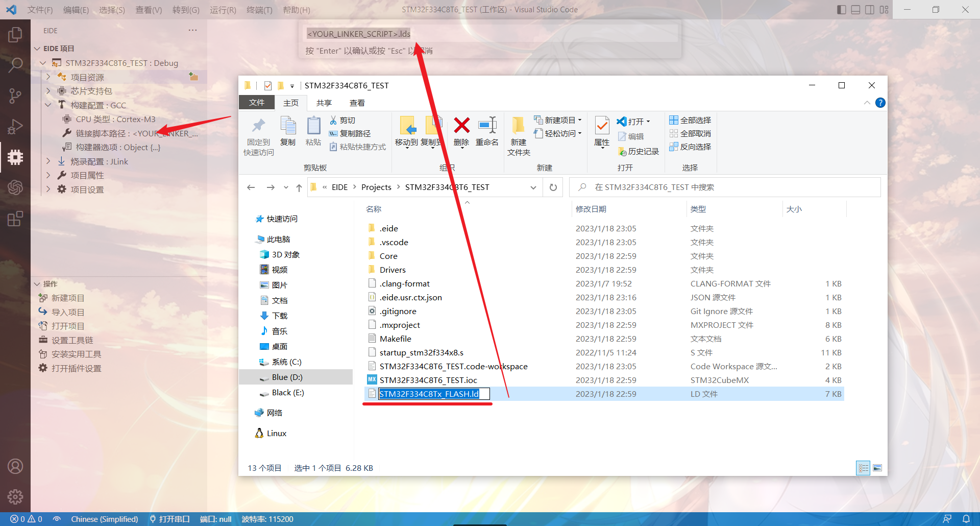Expand the 项目属性 tree node
Viewport: 980px width, 526px height.
(x=48, y=175)
